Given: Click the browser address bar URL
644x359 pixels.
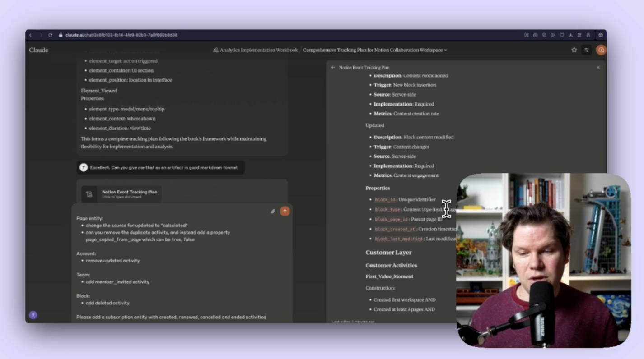Looking at the screenshot, I should tap(121, 35).
